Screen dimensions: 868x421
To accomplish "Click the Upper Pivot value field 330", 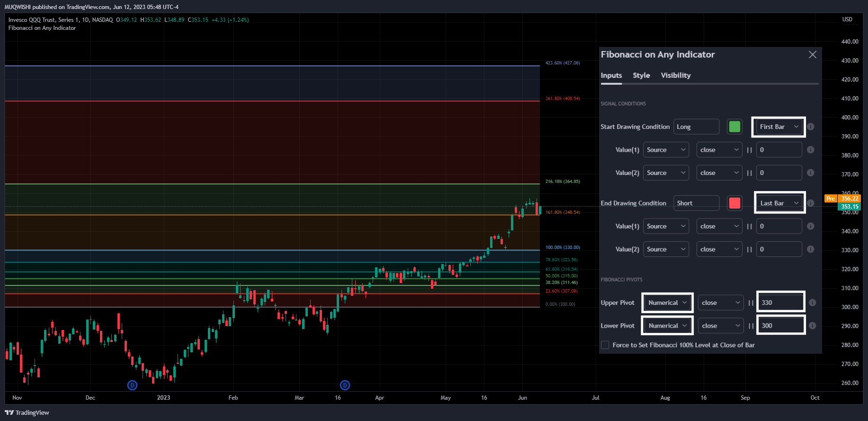I will point(781,302).
